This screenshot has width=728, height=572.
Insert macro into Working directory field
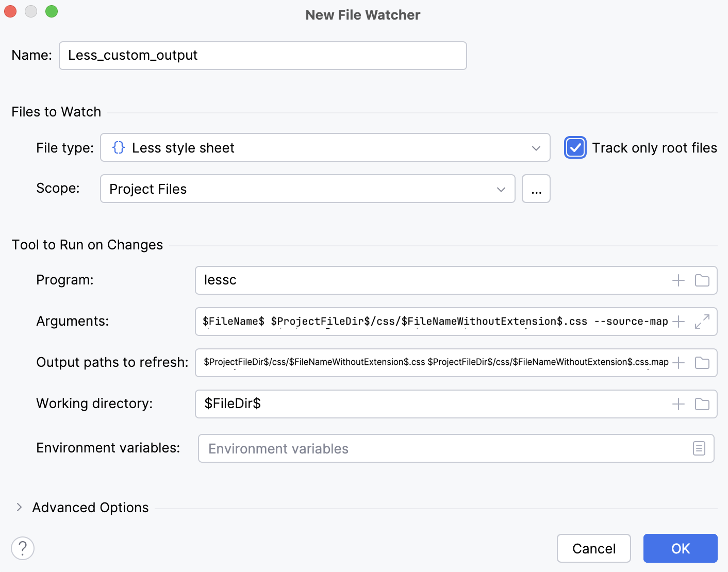678,404
